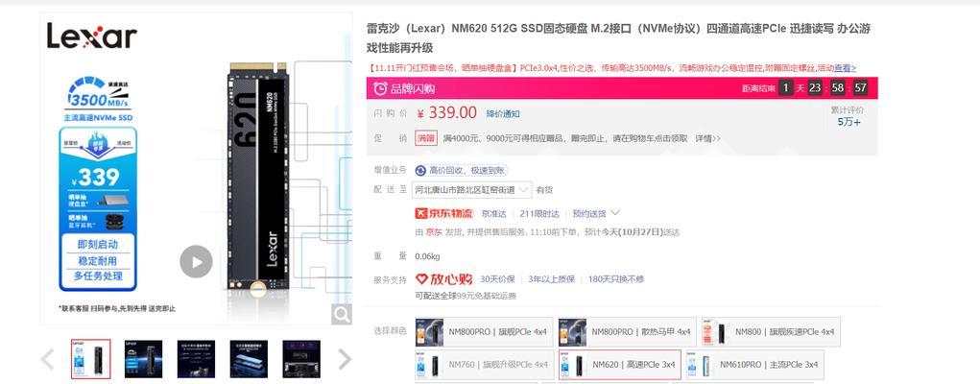Open 高价回收,极速到账 service
980x384 pixels.
tap(462, 170)
